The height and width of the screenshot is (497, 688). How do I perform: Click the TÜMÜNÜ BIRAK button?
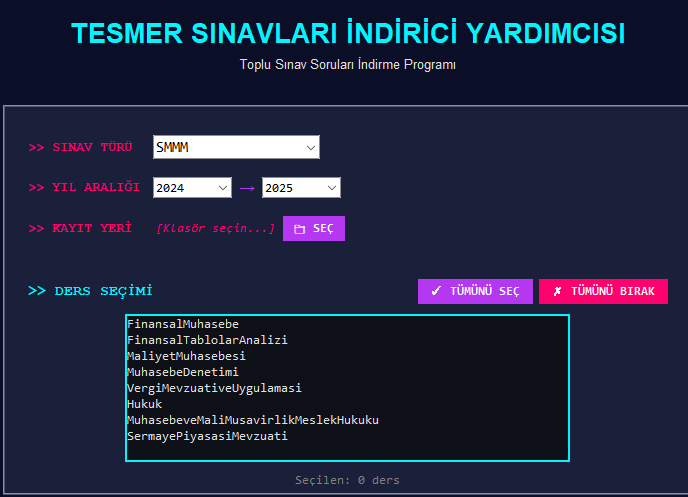pyautogui.click(x=603, y=291)
